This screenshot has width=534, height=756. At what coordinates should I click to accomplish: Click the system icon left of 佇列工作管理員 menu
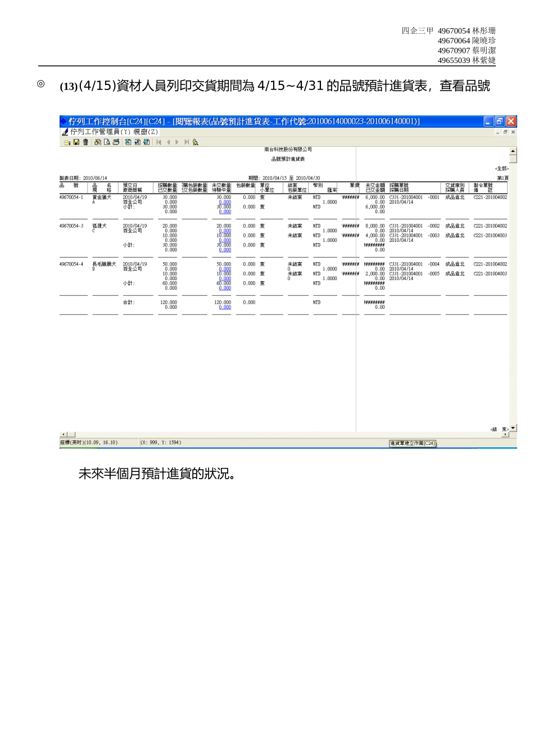point(65,132)
